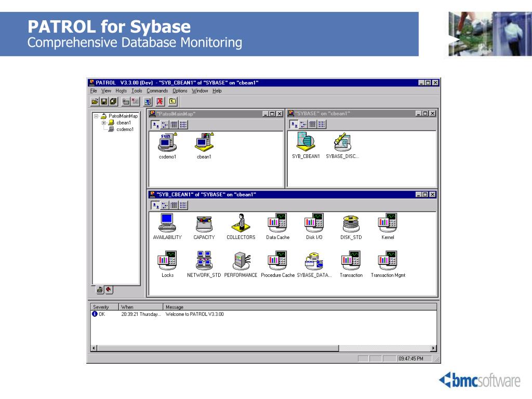Open the Commands menu
Screen dimensions: 532x399
tap(157, 91)
